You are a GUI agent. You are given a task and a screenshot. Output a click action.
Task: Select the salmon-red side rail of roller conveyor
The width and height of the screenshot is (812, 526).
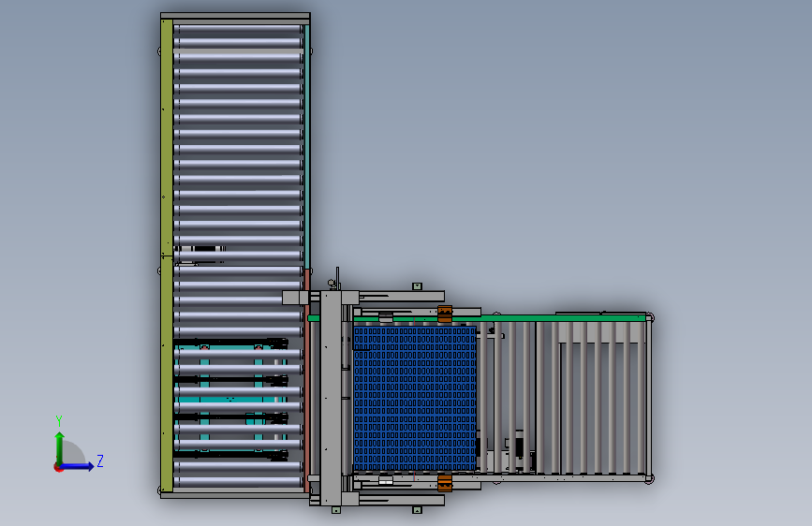(307, 380)
